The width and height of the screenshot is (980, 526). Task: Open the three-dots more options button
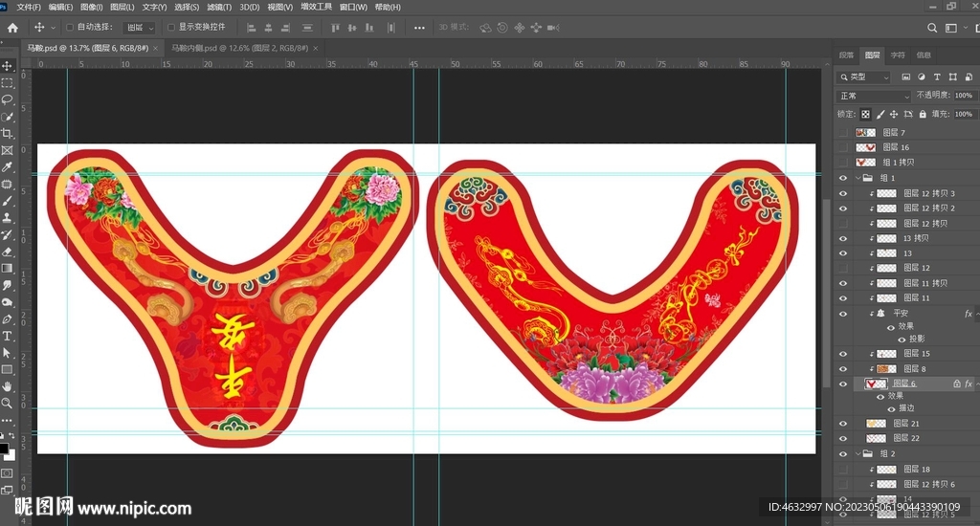pos(419,28)
